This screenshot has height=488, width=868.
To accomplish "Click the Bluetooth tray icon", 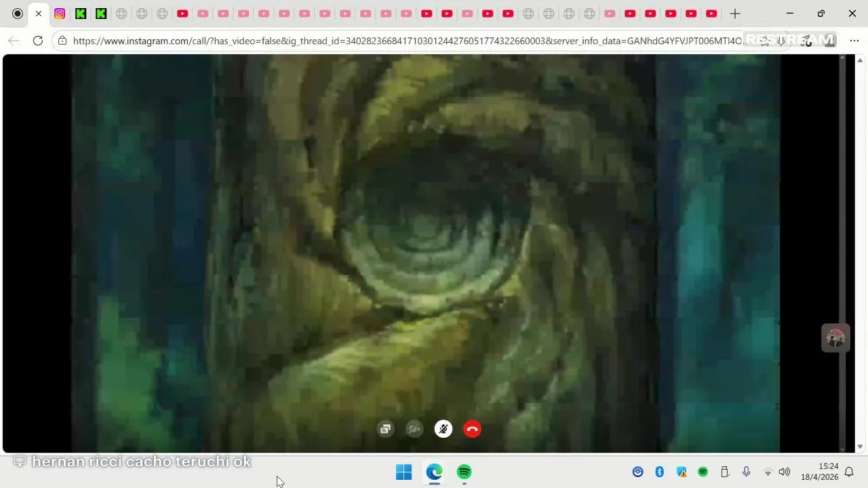I will [659, 472].
